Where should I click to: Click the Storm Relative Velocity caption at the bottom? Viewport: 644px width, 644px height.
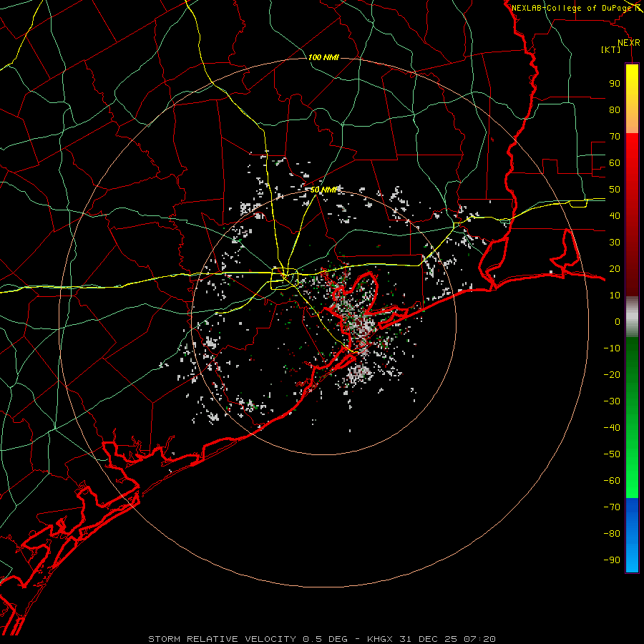click(x=321, y=639)
